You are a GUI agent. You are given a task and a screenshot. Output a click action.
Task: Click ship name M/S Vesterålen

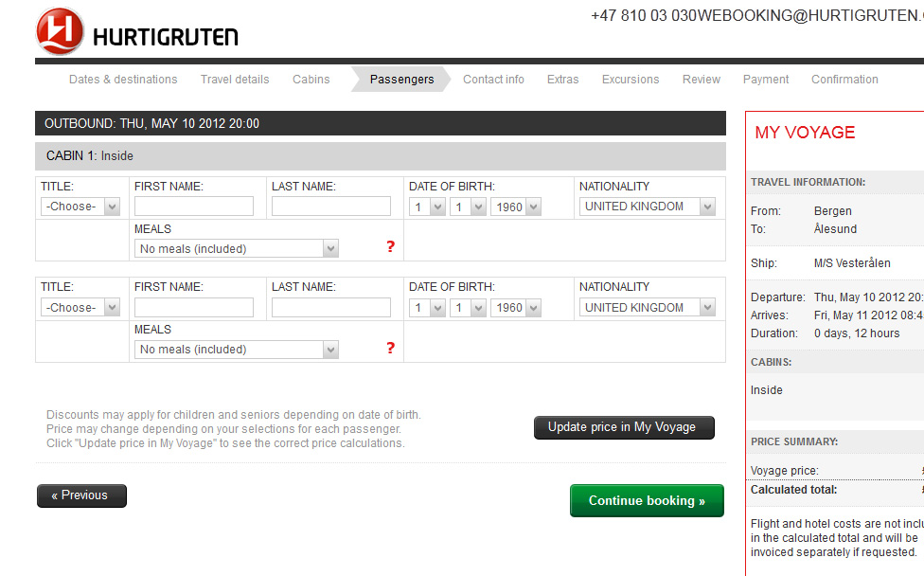(852, 263)
